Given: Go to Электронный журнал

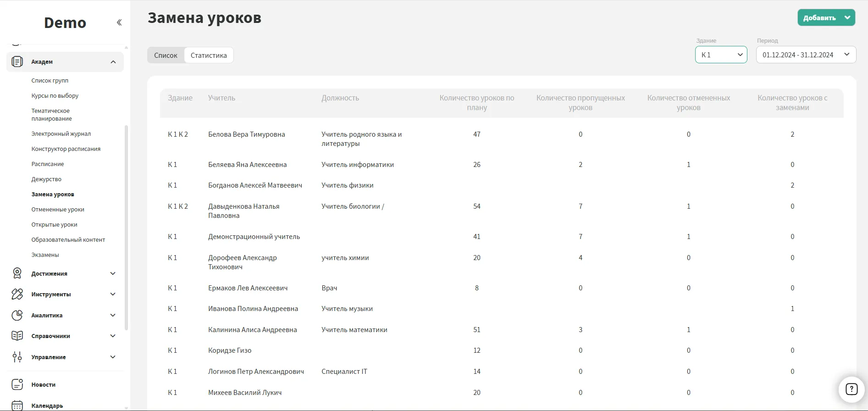Looking at the screenshot, I should coord(61,134).
